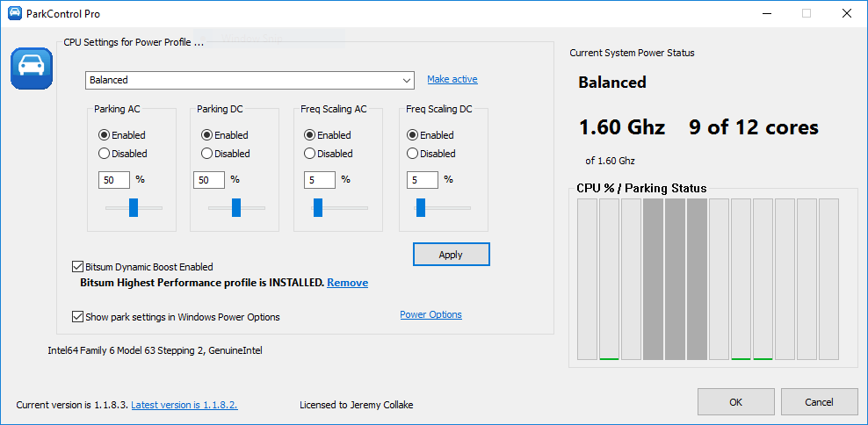Click the Parking DC percent input field
The image size is (868, 425).
point(209,180)
